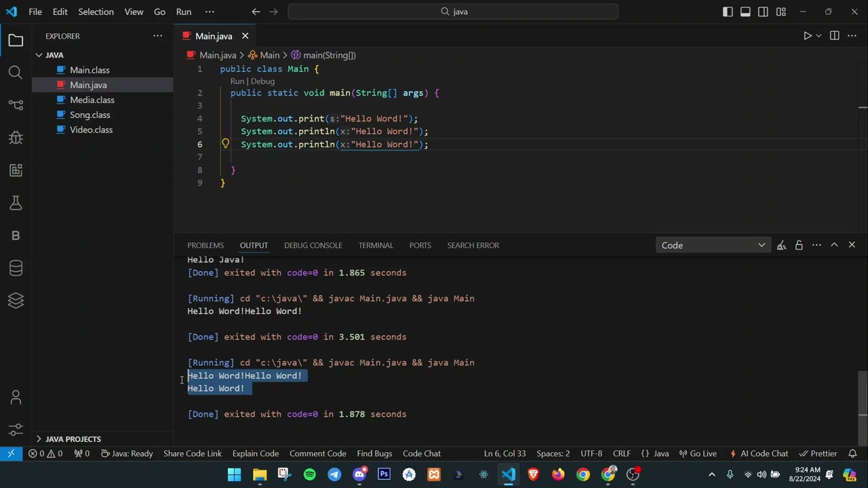
Task: Open the Explorer files icon in activity bar
Action: (16, 41)
